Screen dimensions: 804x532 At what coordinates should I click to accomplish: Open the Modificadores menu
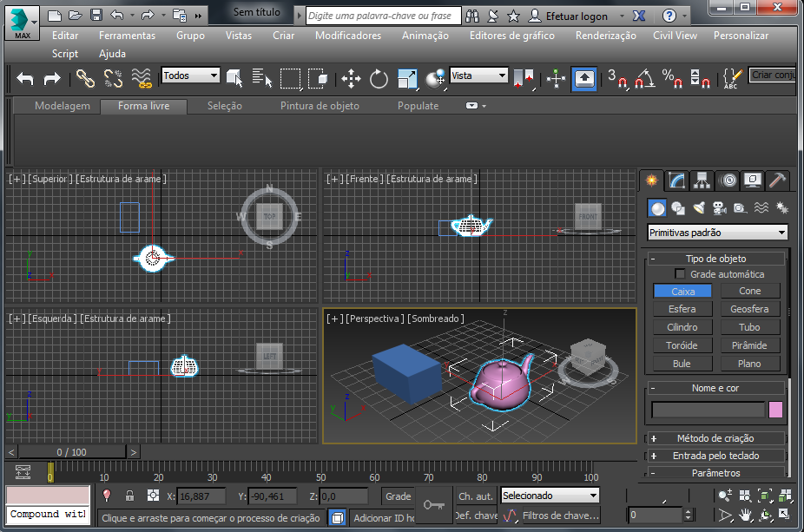tap(347, 36)
